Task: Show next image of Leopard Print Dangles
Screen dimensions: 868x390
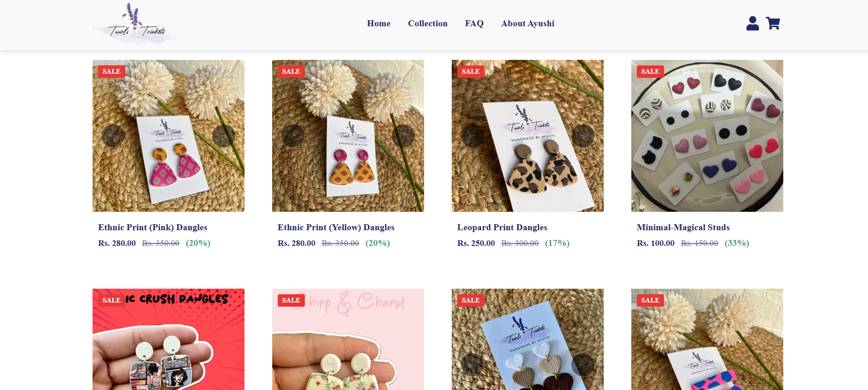Action: (583, 136)
